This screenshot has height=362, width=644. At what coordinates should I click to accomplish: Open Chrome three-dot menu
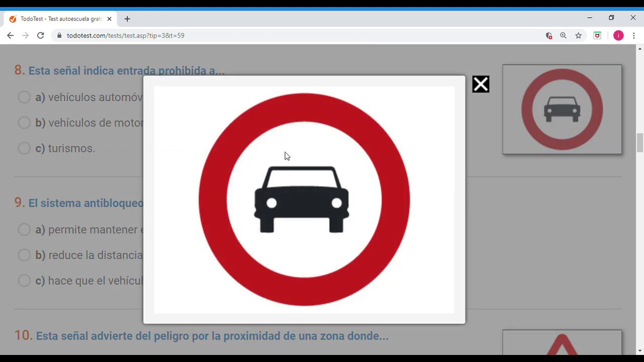(634, 36)
